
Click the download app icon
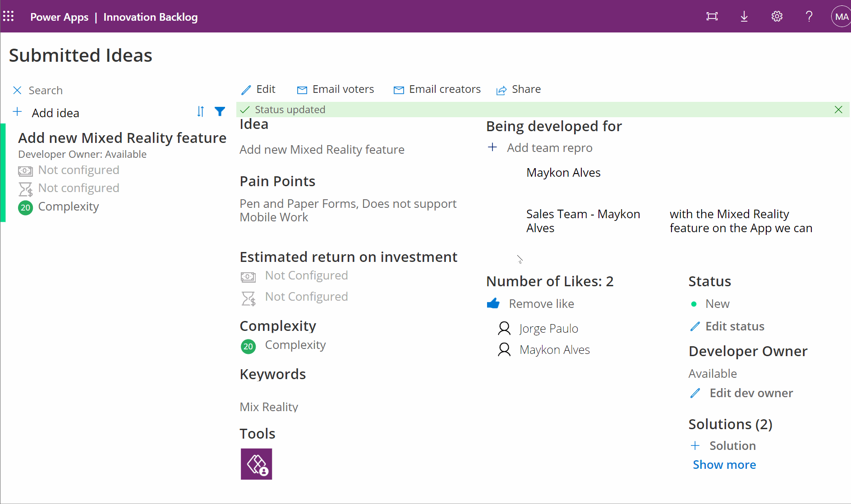click(x=744, y=16)
